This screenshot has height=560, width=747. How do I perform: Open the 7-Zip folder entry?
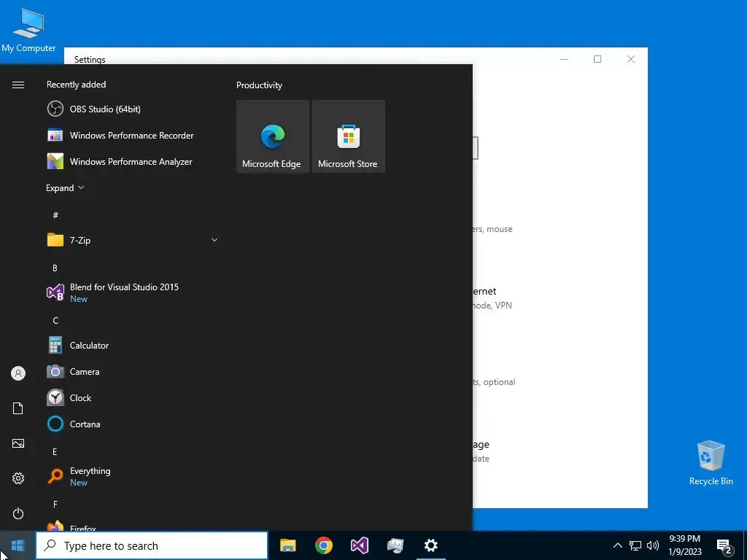tap(133, 240)
